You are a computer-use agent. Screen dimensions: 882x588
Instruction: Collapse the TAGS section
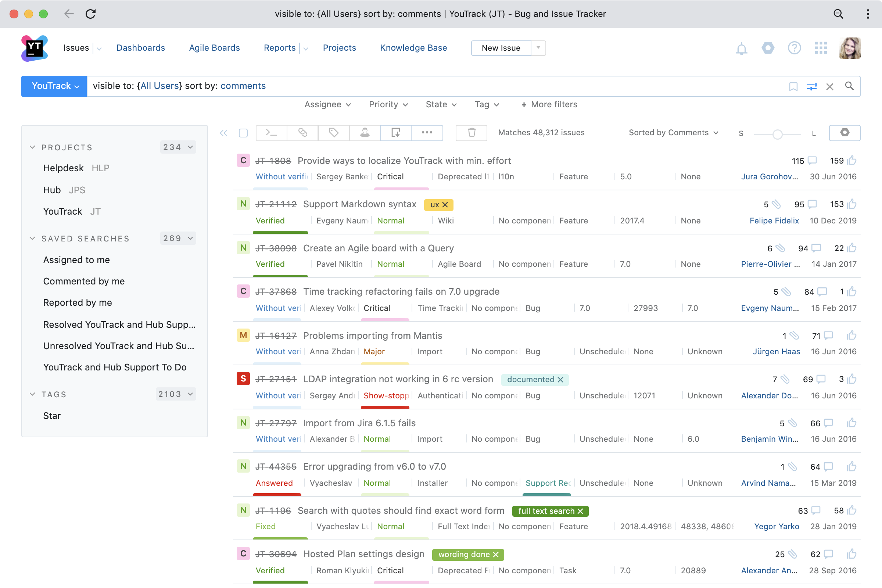(33, 394)
